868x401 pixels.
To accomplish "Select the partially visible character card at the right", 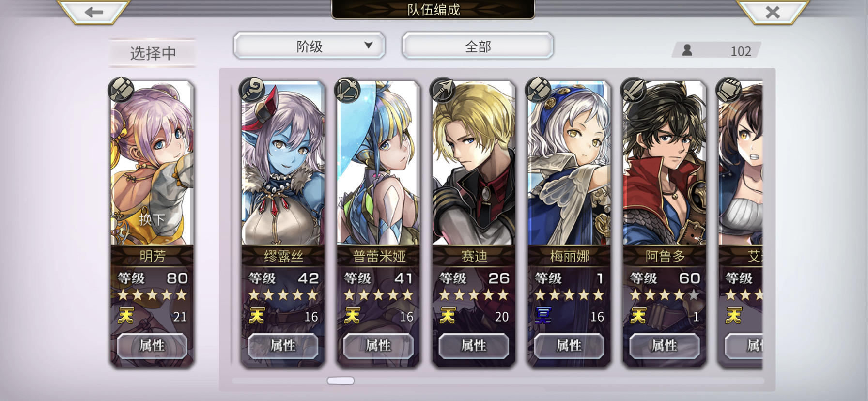I will pyautogui.click(x=740, y=224).
